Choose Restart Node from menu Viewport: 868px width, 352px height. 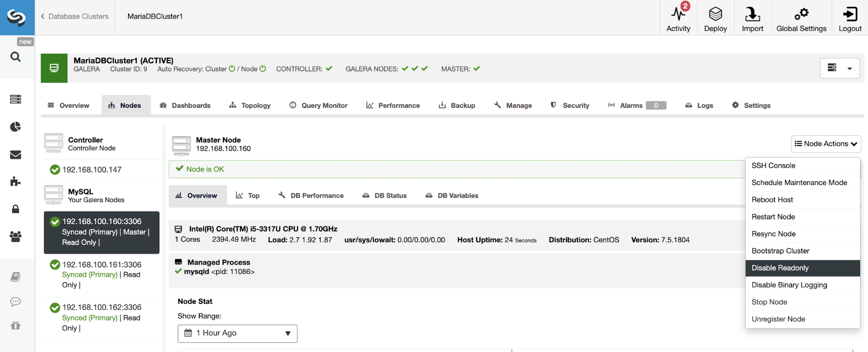point(802,217)
